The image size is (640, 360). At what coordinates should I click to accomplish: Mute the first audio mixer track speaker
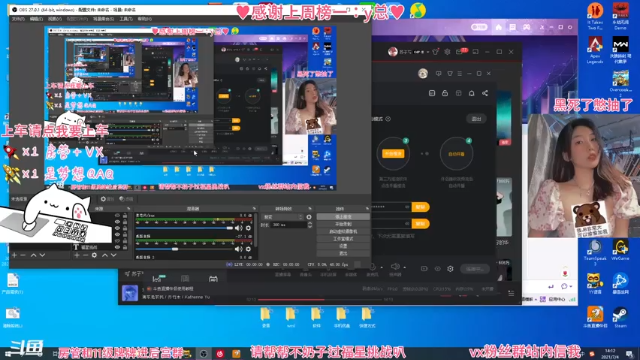pyautogui.click(x=238, y=228)
